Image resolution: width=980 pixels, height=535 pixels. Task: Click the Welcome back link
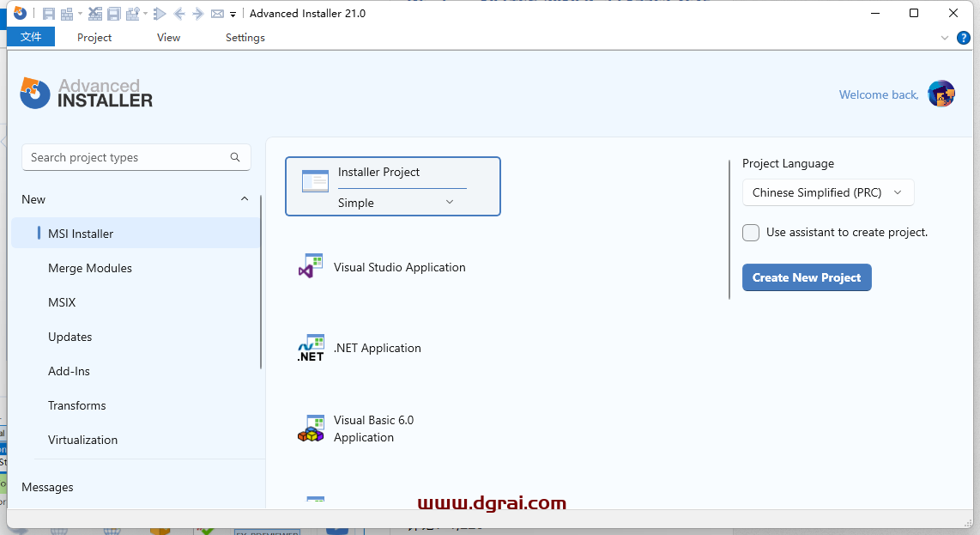coord(879,94)
